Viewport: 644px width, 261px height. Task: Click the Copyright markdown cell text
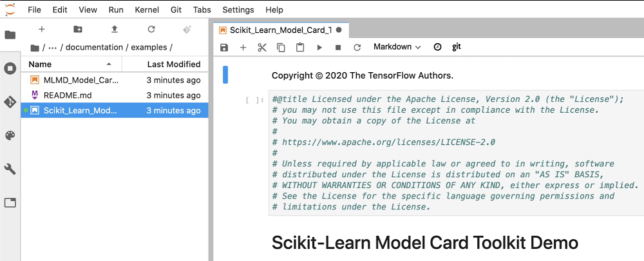click(363, 75)
